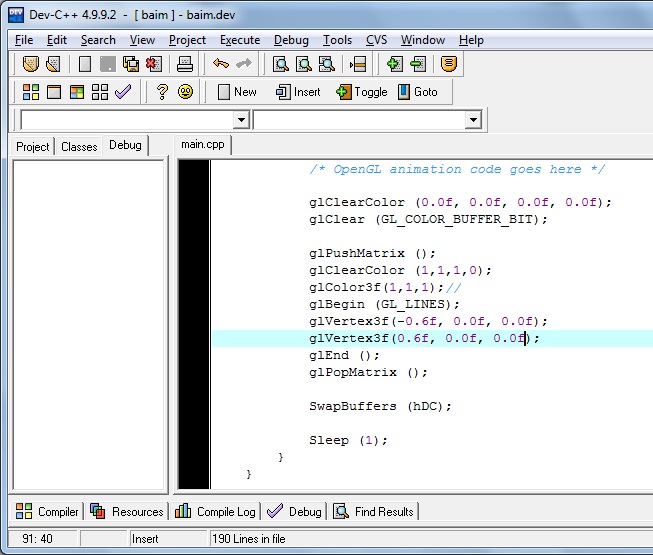The height and width of the screenshot is (555, 653).
Task: Click the smiley face About icon
Action: [x=185, y=92]
